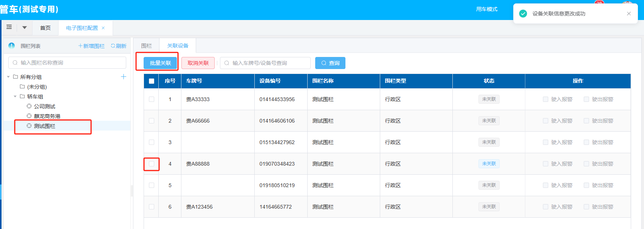Click the 批量关联 button
The image size is (644, 229).
point(160,63)
